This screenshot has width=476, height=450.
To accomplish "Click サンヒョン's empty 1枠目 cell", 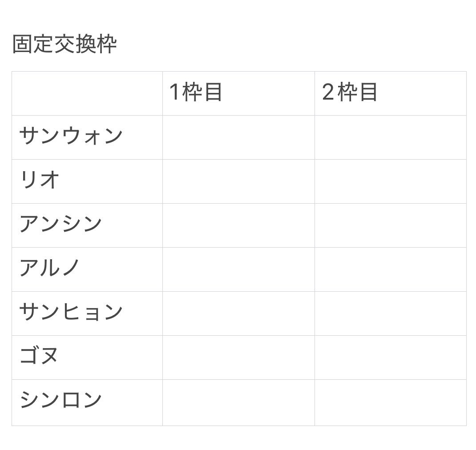I will (238, 313).
